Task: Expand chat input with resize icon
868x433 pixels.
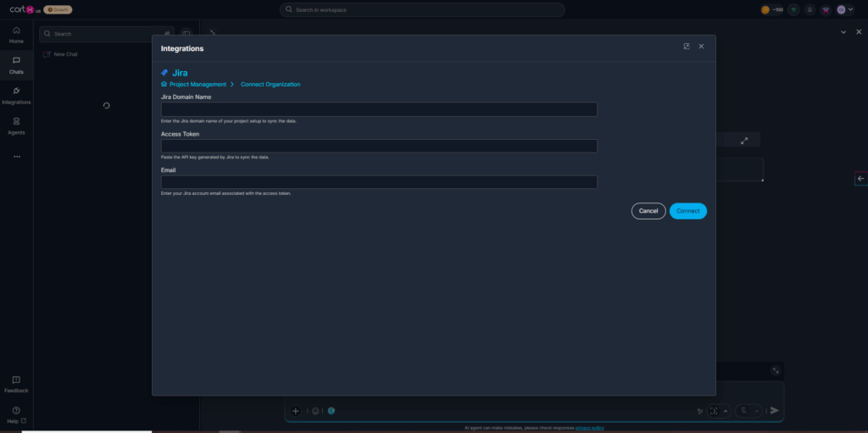Action: pyautogui.click(x=776, y=370)
